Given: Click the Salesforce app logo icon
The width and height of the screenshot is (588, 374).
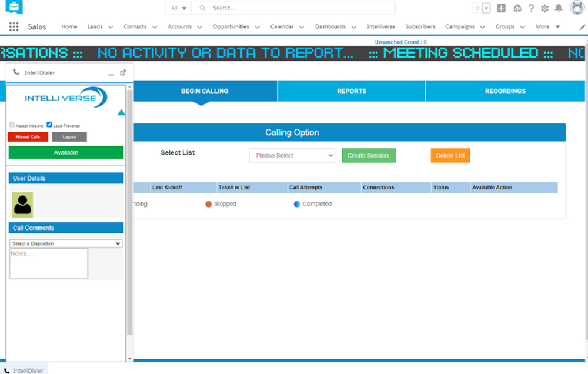Looking at the screenshot, I should click(14, 7).
